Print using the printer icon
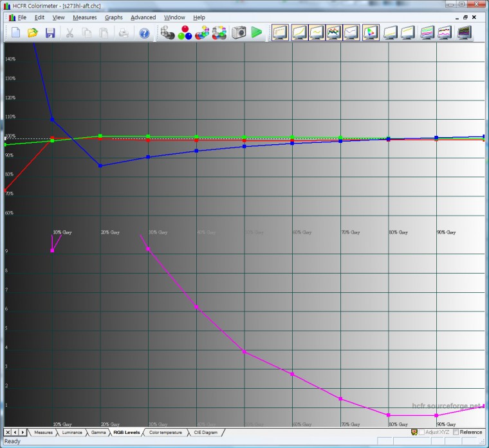The width and height of the screenshot is (489, 448). [x=124, y=33]
